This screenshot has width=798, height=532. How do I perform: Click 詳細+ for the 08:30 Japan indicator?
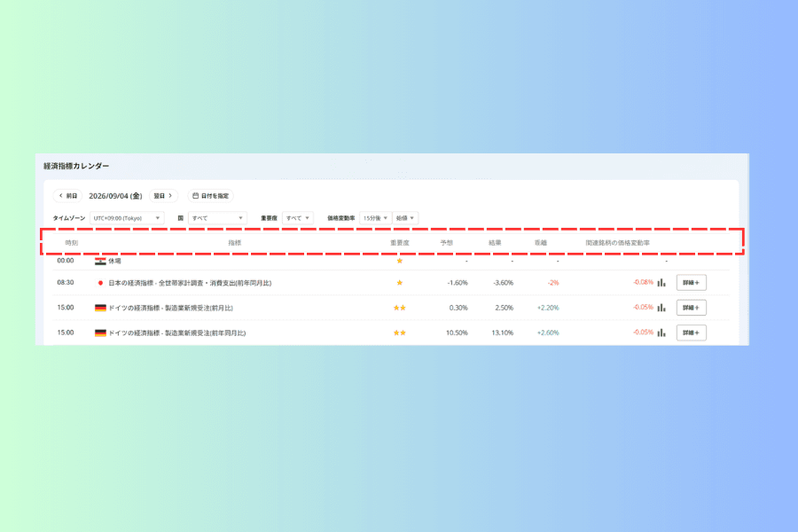(x=691, y=283)
